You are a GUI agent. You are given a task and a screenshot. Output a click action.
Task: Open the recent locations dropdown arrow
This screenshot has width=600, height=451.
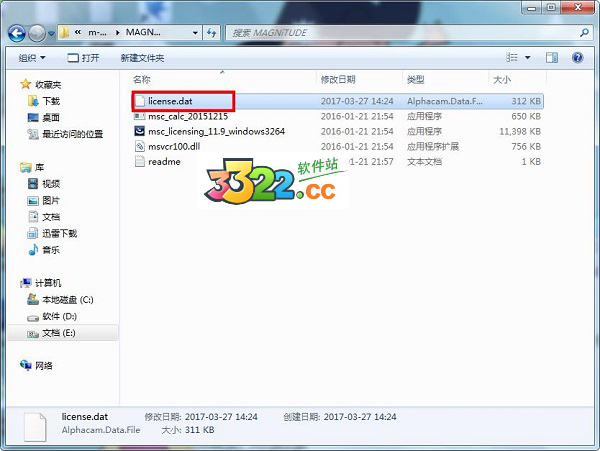tap(51, 34)
